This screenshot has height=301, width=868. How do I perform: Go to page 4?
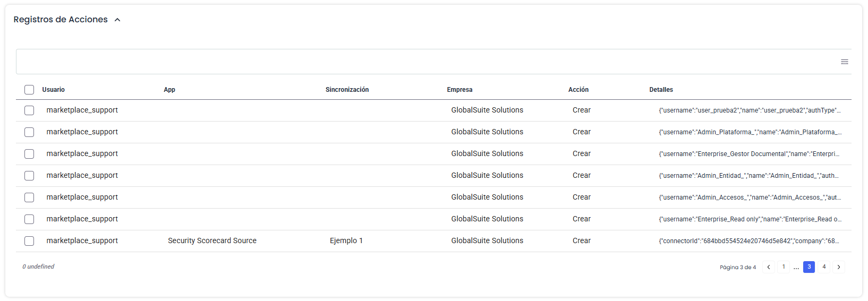[823, 267]
